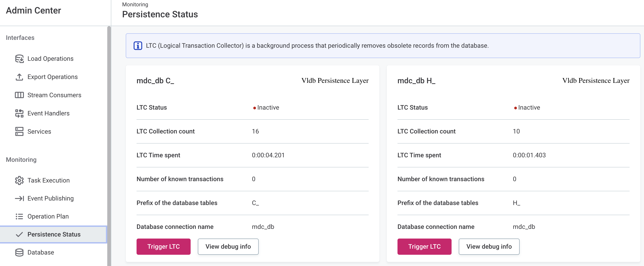
Task: Click the Event Handlers icon in sidebar
Action: tap(19, 113)
